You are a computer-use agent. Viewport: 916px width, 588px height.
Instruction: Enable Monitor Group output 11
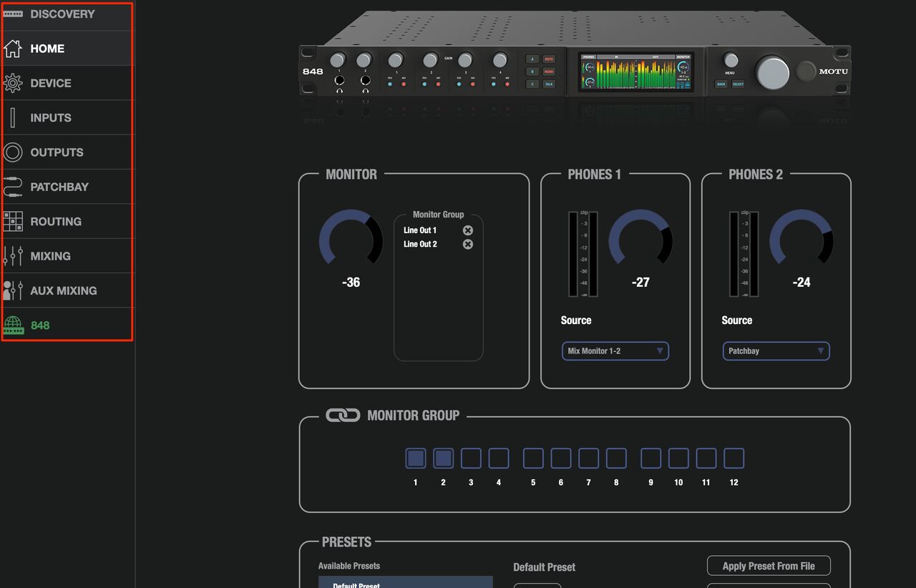pyautogui.click(x=706, y=459)
